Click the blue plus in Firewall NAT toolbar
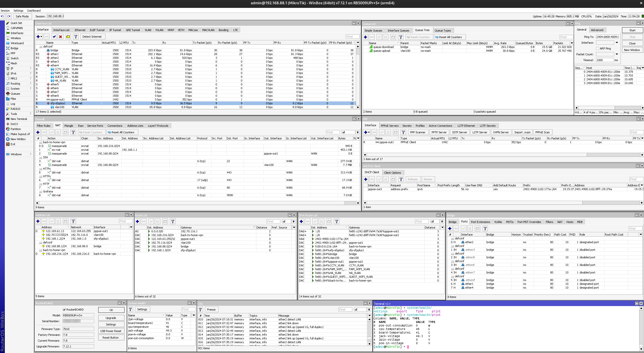The width and height of the screenshot is (644, 353). click(x=38, y=132)
